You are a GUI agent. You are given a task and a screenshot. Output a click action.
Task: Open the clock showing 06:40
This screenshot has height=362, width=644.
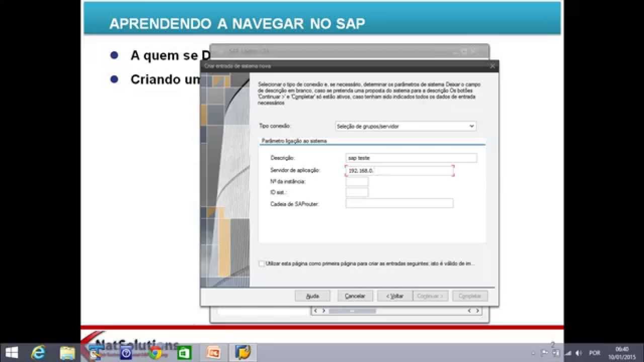pos(622,352)
